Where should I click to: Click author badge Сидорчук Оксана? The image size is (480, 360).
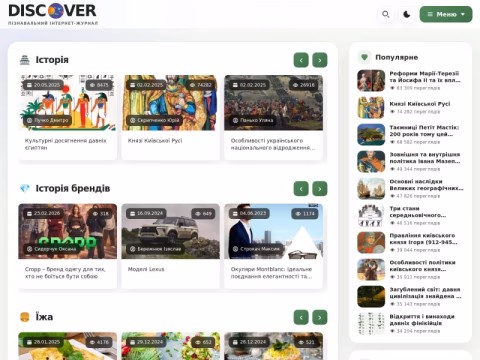coord(51,249)
